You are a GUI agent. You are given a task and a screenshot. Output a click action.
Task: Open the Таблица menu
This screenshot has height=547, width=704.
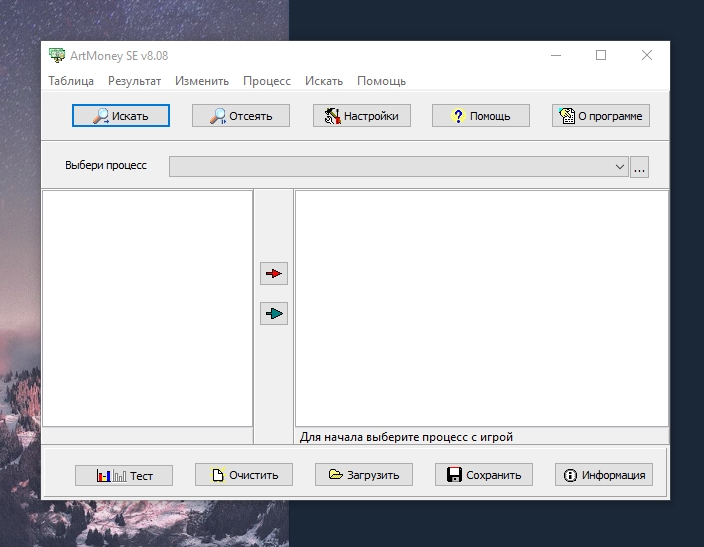tap(71, 81)
